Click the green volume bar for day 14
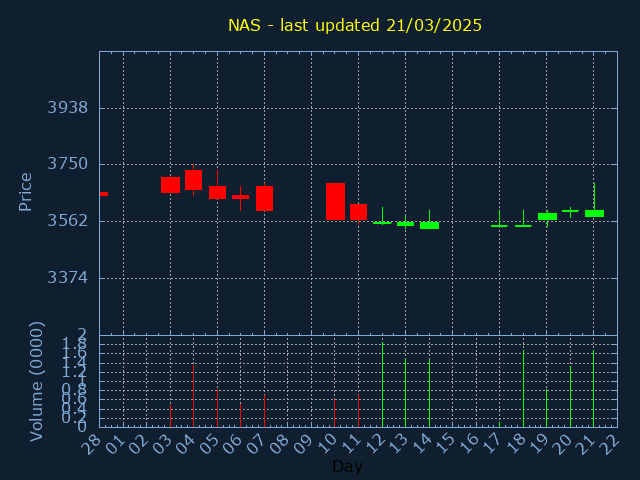The image size is (640, 480). (429, 393)
